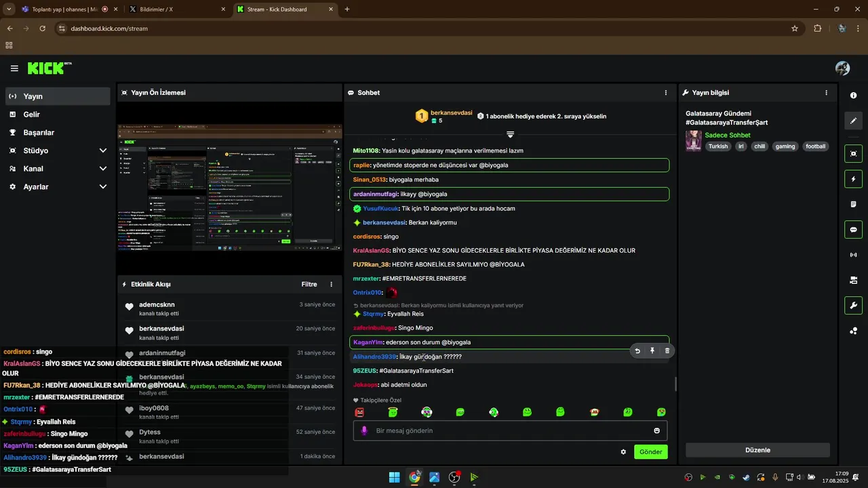Select the rightmost green emote
This screenshot has height=488, width=868.
point(661,412)
